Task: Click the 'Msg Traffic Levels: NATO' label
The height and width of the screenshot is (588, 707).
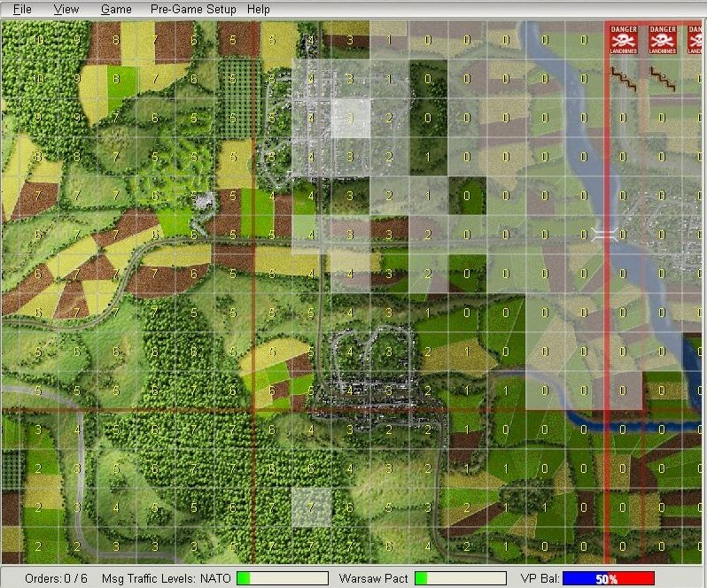Action: coord(167,578)
